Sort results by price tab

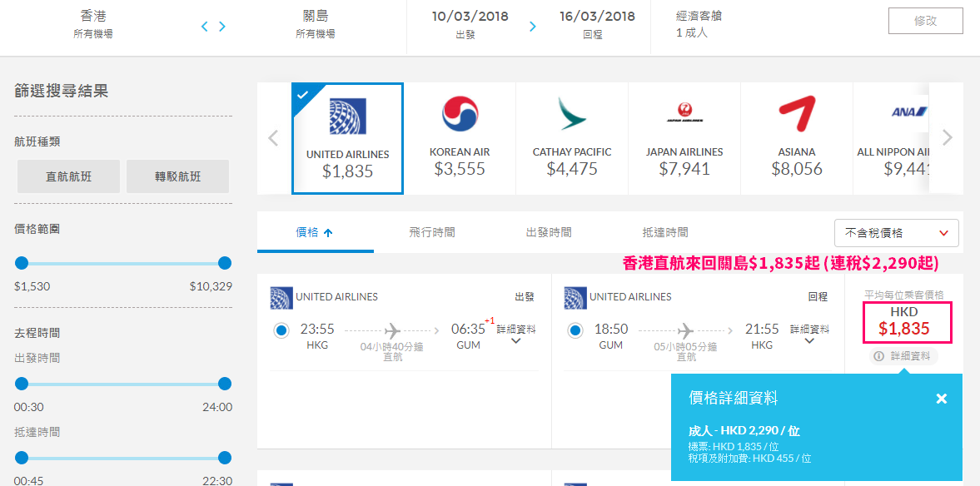click(315, 233)
